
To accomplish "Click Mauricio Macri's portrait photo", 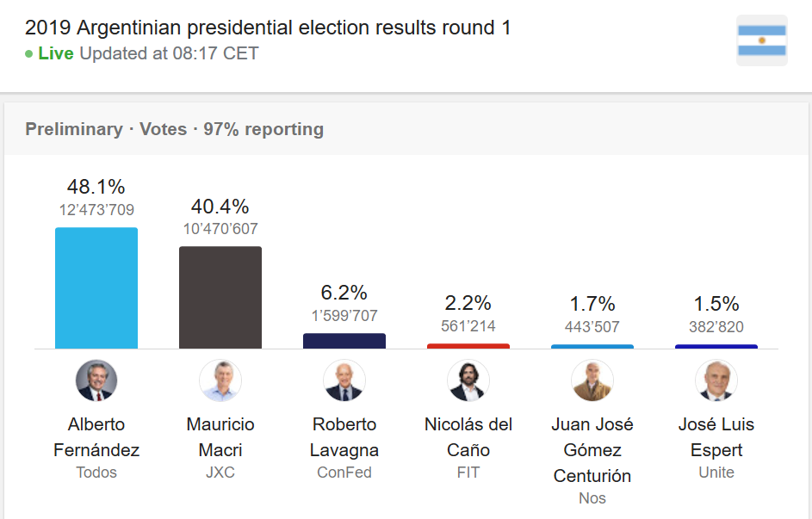I will 220,380.
